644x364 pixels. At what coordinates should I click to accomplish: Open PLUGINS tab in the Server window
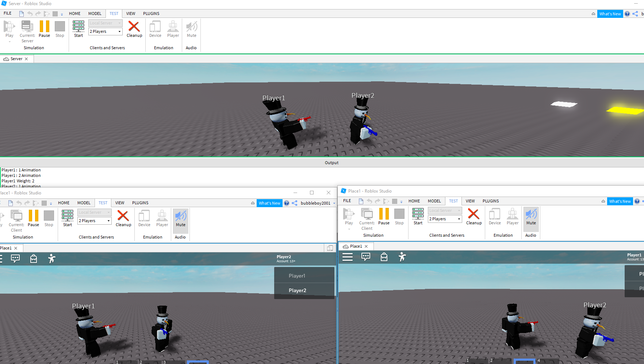pos(151,13)
